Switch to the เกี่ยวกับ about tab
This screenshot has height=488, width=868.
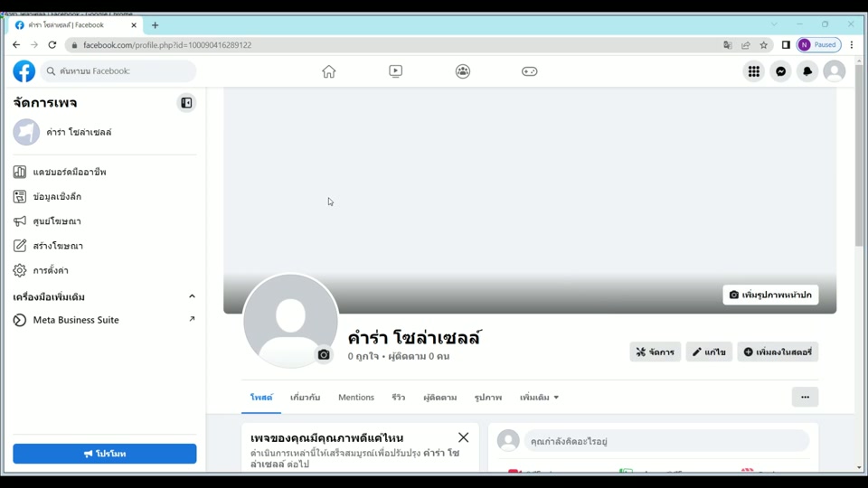(305, 398)
